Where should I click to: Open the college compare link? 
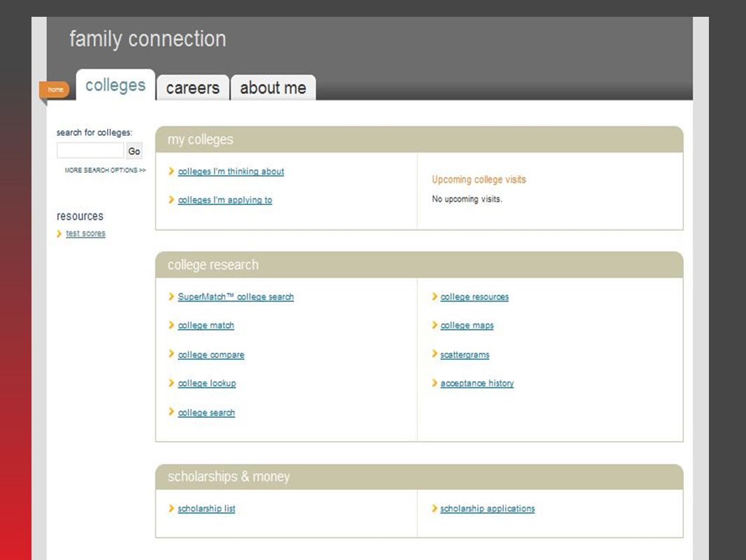point(211,355)
